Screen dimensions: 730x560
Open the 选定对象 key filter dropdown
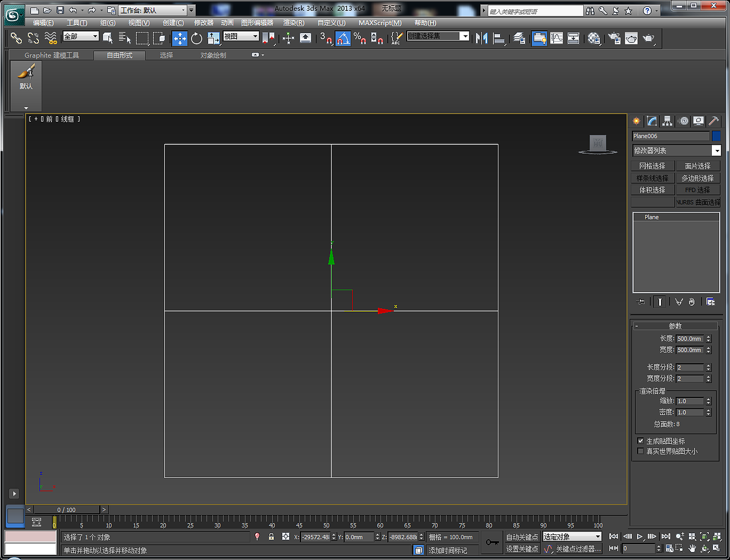tap(572, 537)
